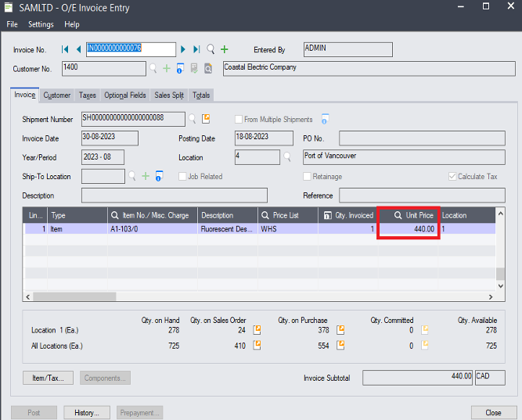Drill down Location 1 Qty. on Purchase
The width and height of the screenshot is (522, 420).
[340, 330]
